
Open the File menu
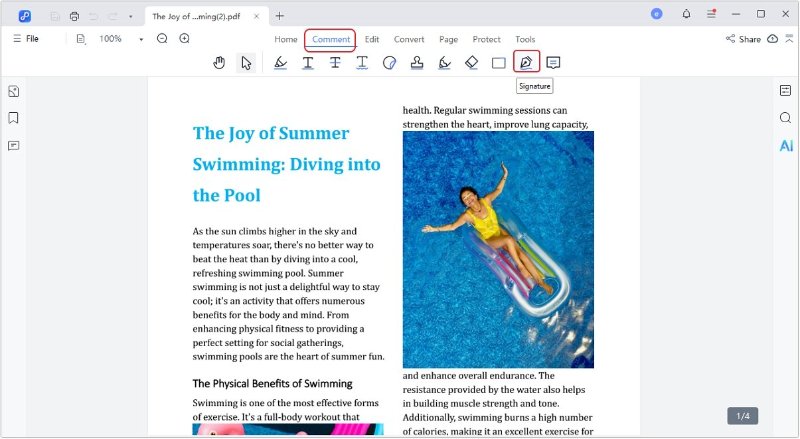pos(26,39)
